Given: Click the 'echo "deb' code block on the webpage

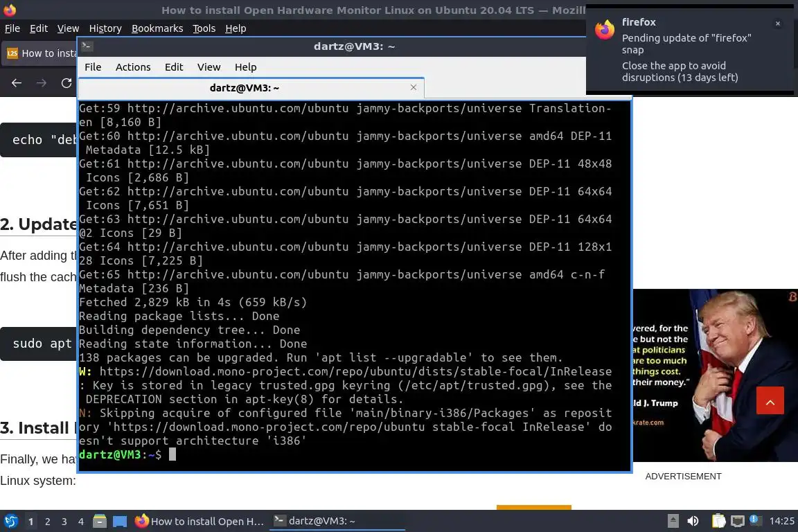Looking at the screenshot, I should click(39, 139).
